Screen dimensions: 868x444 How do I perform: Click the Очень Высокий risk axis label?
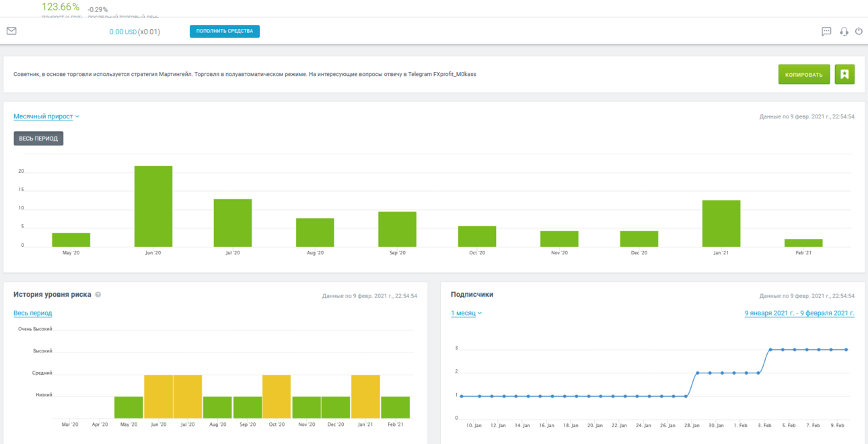click(35, 329)
